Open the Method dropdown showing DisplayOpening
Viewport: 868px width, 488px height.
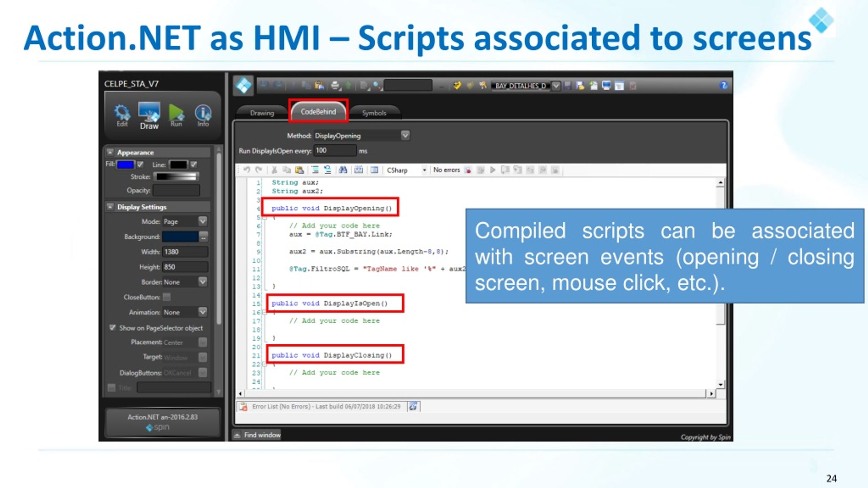point(405,135)
